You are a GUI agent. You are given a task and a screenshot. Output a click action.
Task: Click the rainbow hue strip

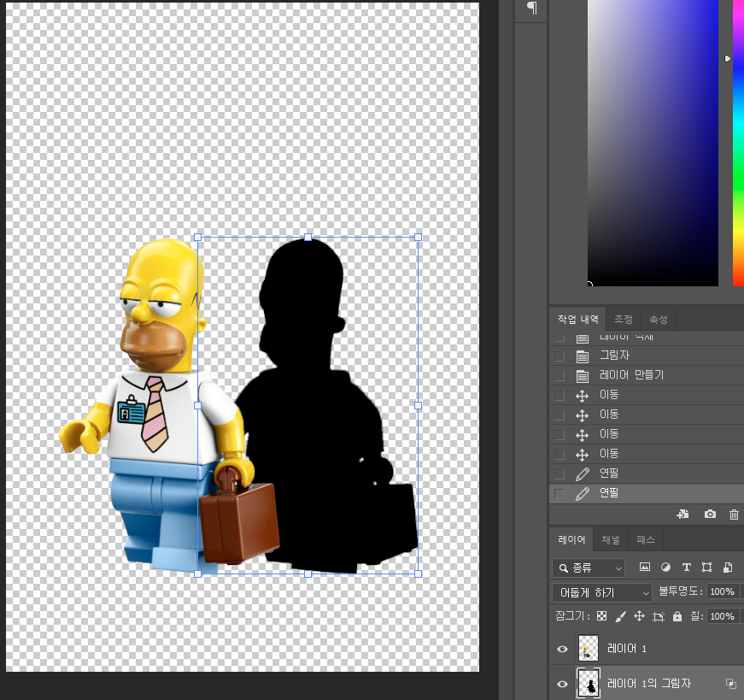[x=738, y=143]
